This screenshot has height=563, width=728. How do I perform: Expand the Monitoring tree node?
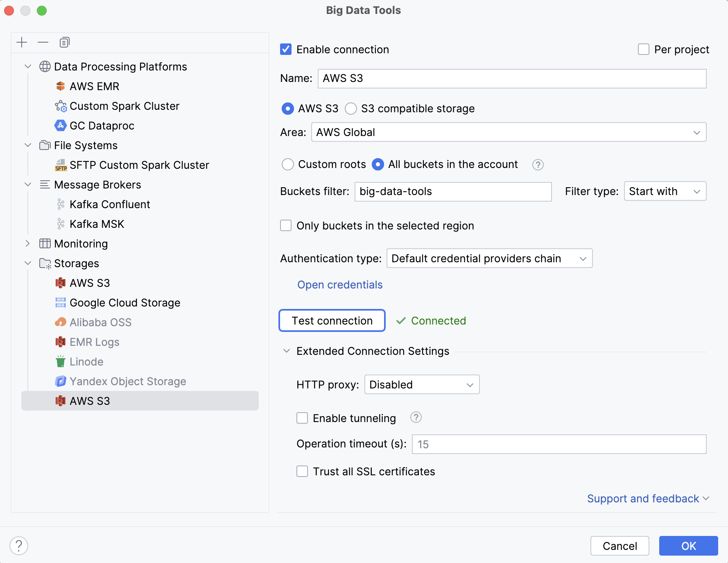coord(27,243)
